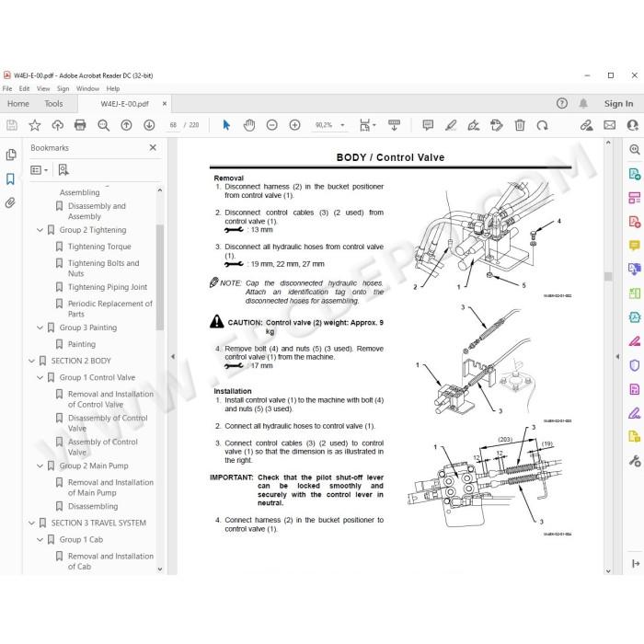Collapse the Group 2 Main Pump bookmark
This screenshot has height=644, width=644.
click(40, 466)
